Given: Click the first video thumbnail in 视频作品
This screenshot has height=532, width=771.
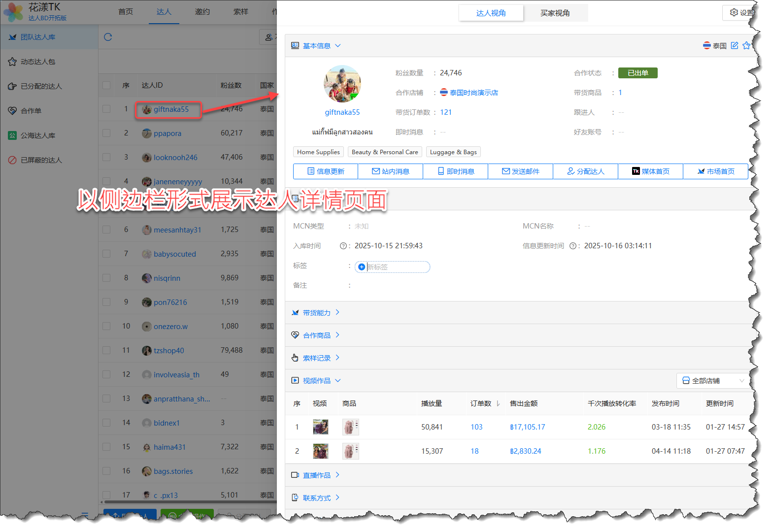Looking at the screenshot, I should coord(320,427).
